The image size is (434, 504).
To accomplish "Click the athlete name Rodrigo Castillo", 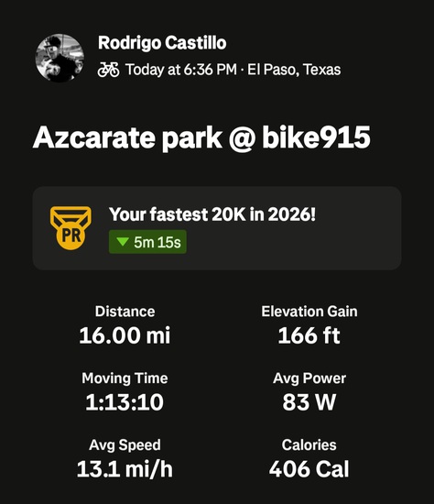I will (162, 43).
